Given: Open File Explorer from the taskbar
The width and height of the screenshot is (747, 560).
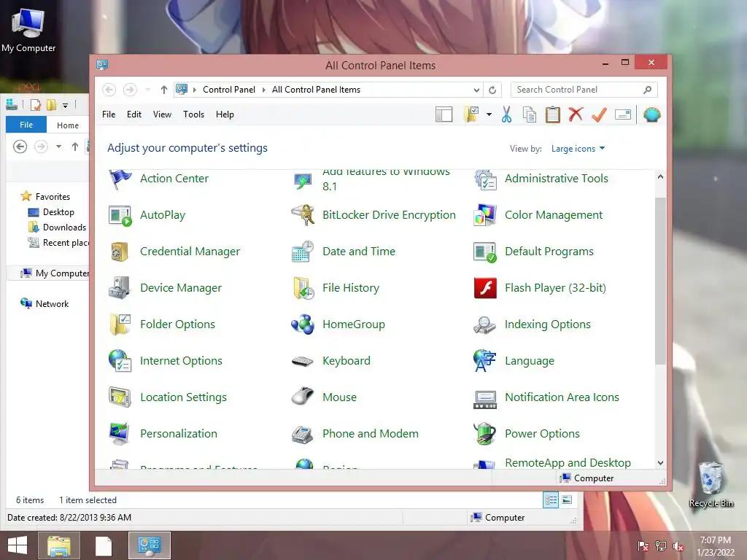Looking at the screenshot, I should point(59,545).
